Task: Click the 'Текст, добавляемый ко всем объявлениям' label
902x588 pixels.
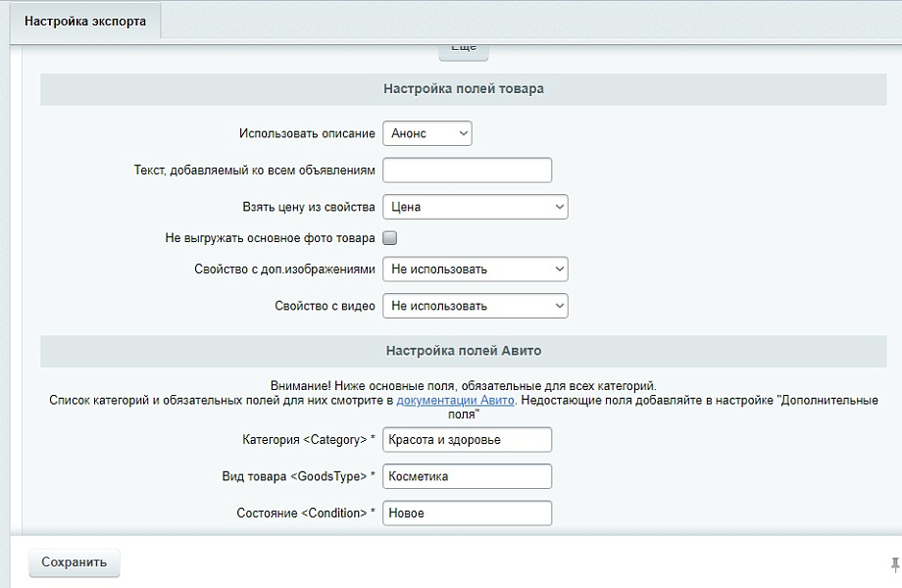Action: click(x=254, y=171)
